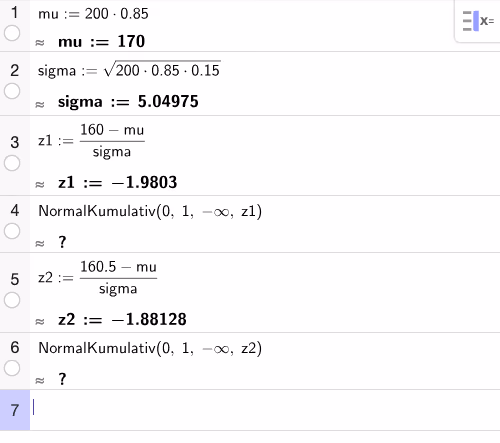Screen dimensions: 500x443
Task: Select row 7 header number
Action: coord(14,410)
